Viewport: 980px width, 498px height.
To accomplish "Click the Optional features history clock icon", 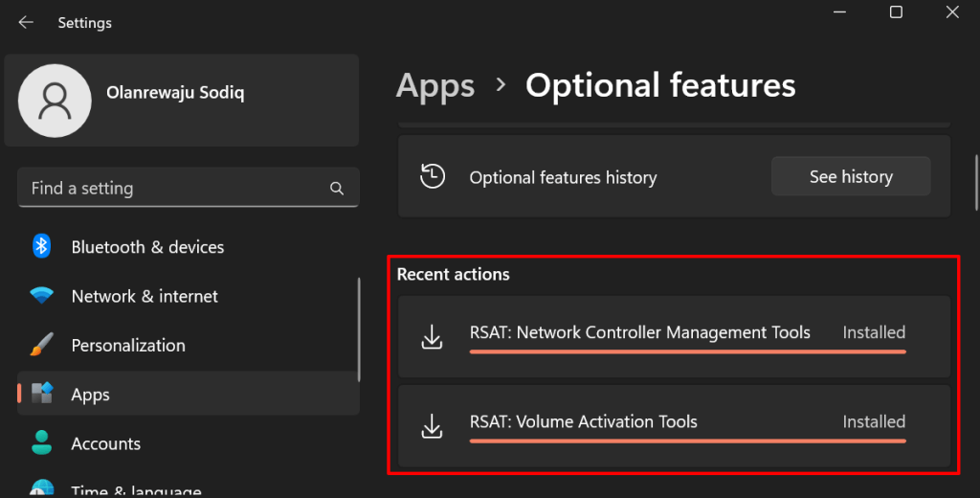I will 433,176.
